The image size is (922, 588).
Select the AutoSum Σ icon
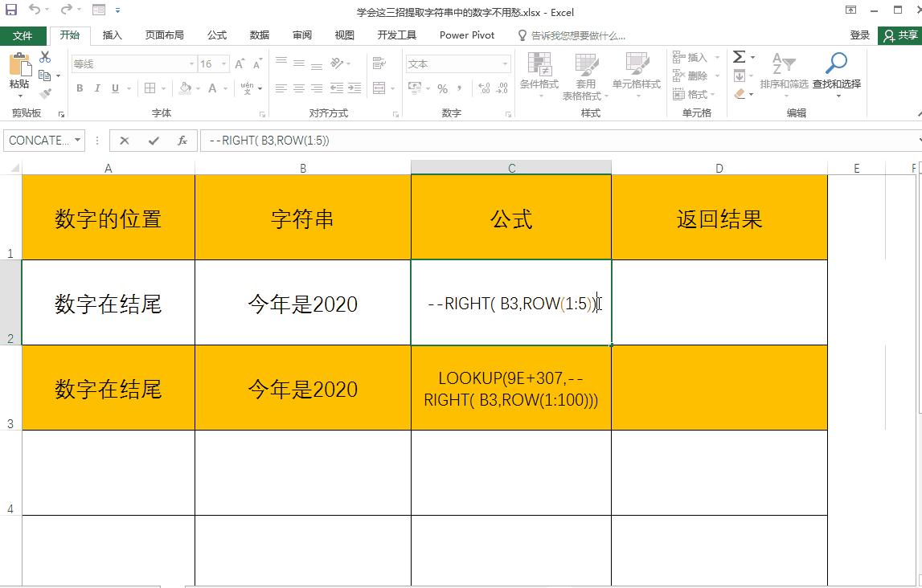739,55
